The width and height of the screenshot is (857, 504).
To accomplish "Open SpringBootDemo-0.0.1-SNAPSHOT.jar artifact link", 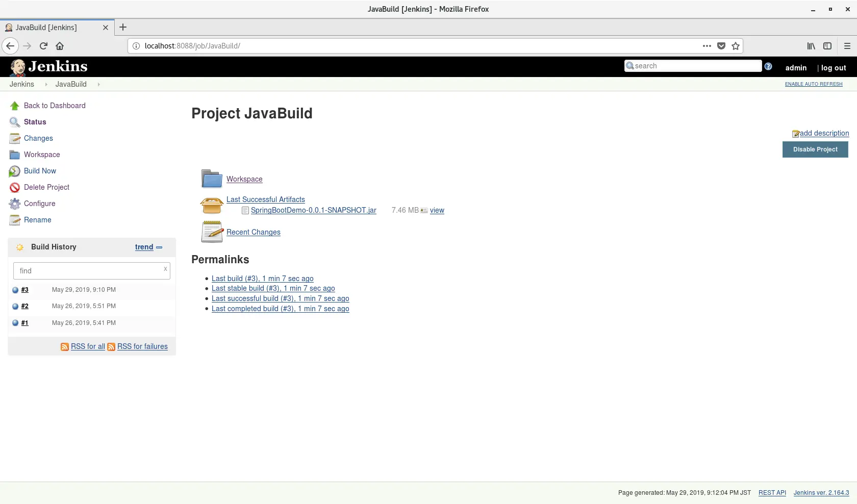I will point(314,210).
